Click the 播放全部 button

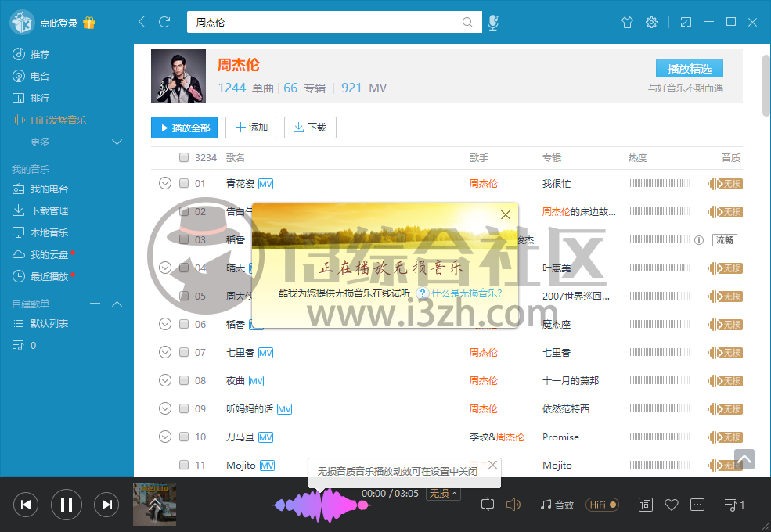pyautogui.click(x=185, y=128)
